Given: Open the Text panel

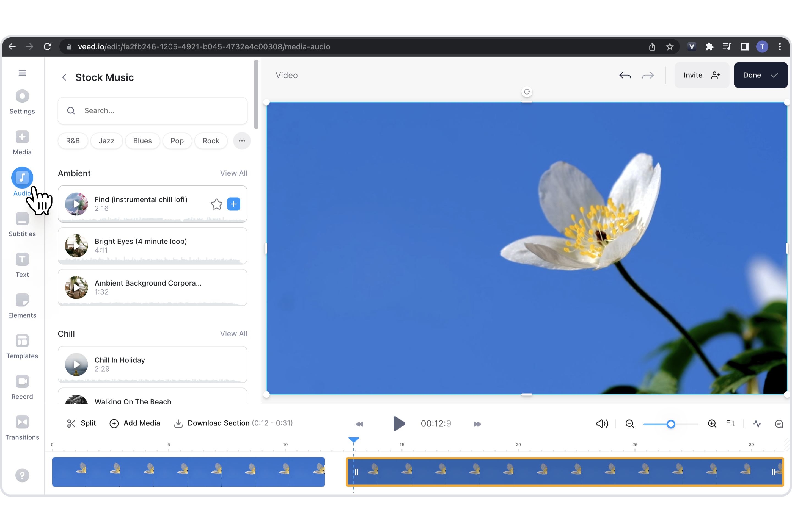Looking at the screenshot, I should pos(22,265).
